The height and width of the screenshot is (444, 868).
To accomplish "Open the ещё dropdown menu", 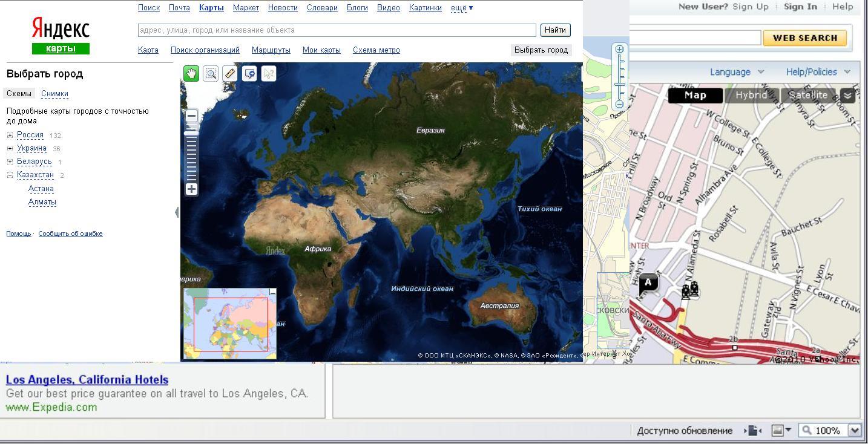I will point(462,8).
